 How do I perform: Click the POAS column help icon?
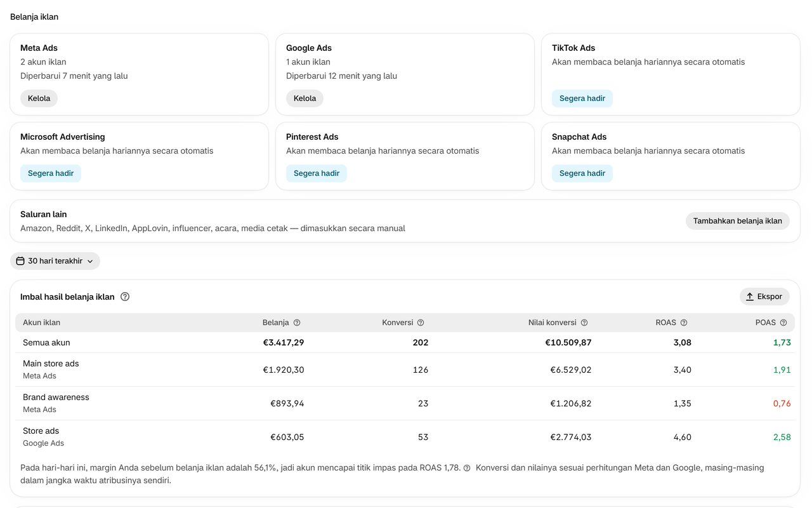click(783, 323)
